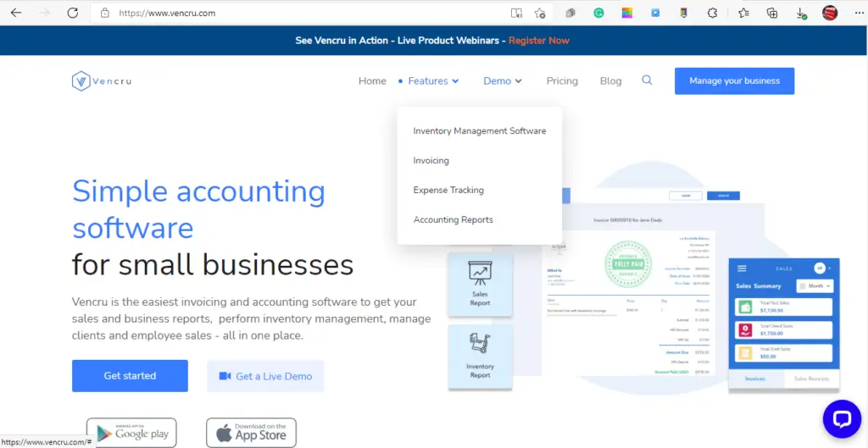This screenshot has height=448, width=868.
Task: Open the Favorites list icon
Action: coord(743,14)
